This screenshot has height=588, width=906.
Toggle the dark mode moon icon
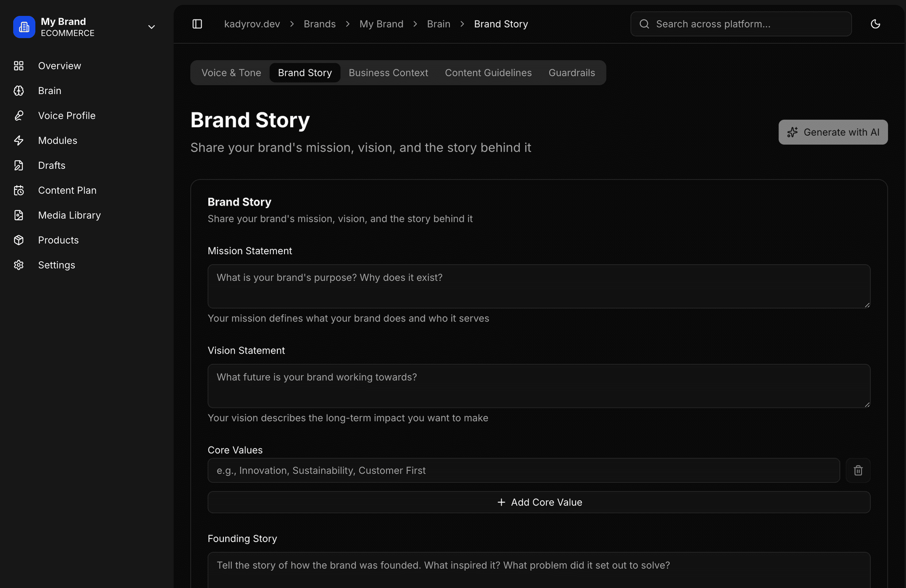pos(876,24)
